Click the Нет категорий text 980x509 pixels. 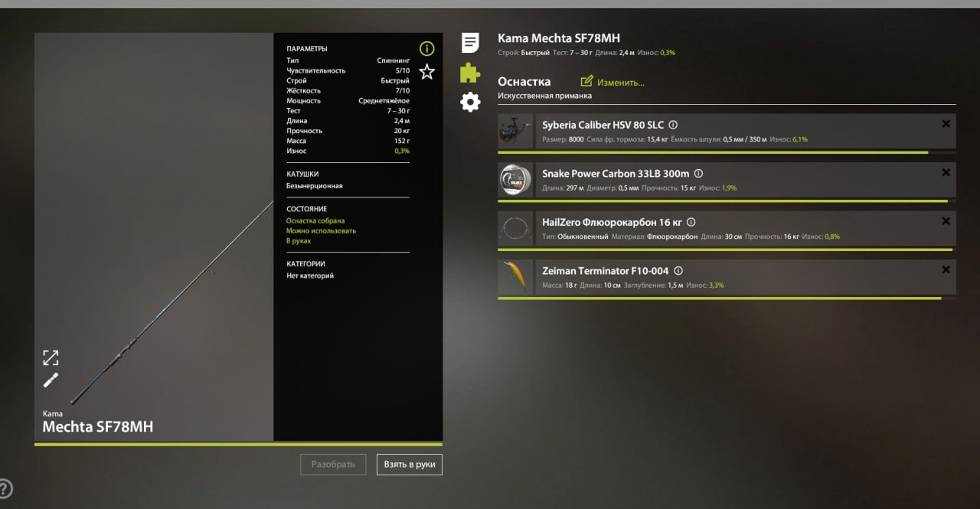click(310, 276)
